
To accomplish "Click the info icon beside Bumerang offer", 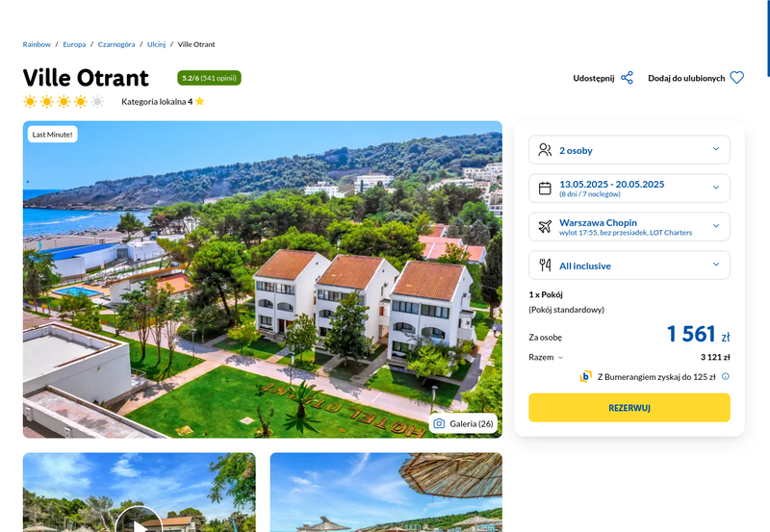I will 726,376.
